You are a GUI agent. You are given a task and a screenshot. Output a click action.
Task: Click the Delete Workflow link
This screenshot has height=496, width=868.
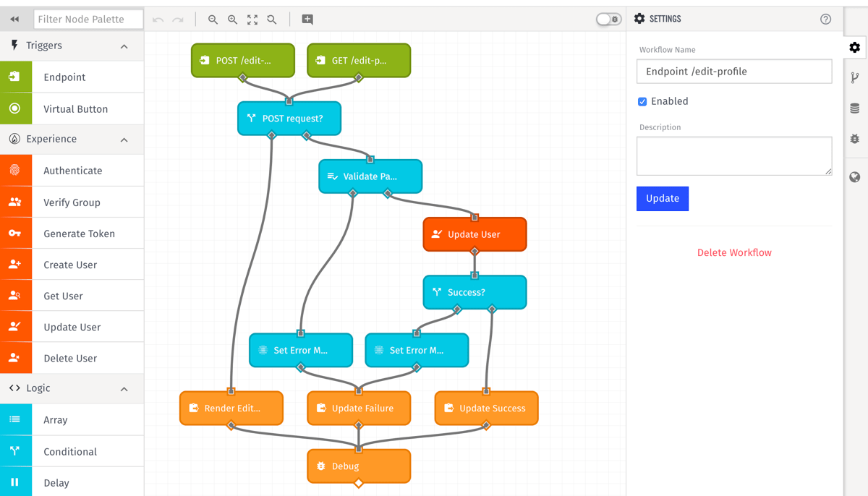(734, 252)
